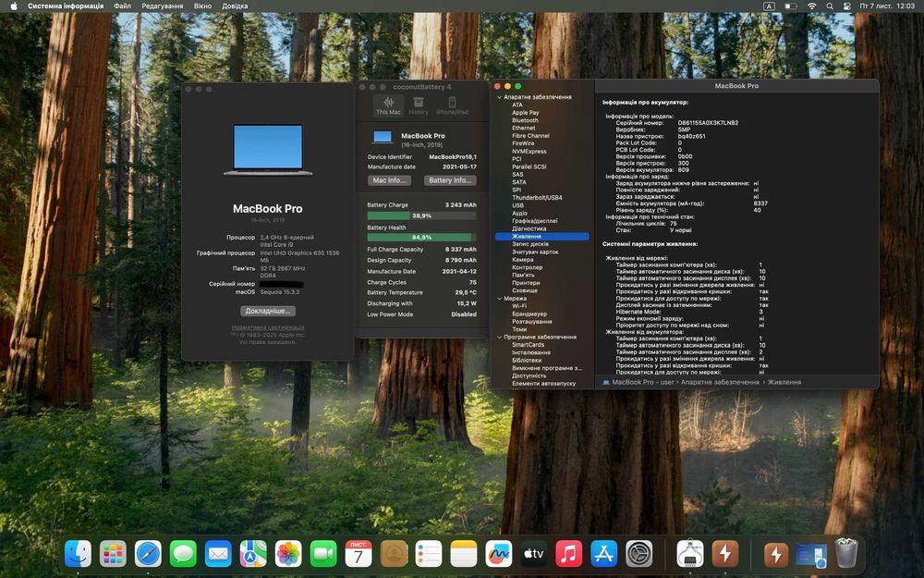
Task: Collapse Програмне забезпечення section
Action: (x=499, y=338)
